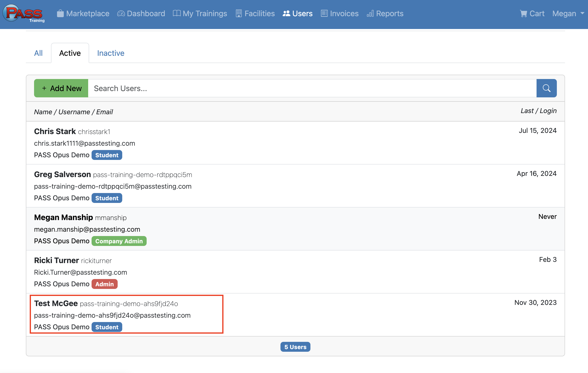Screen dimensions: 588x373
Task: Open Greg Salverson's user entry
Action: 62,174
